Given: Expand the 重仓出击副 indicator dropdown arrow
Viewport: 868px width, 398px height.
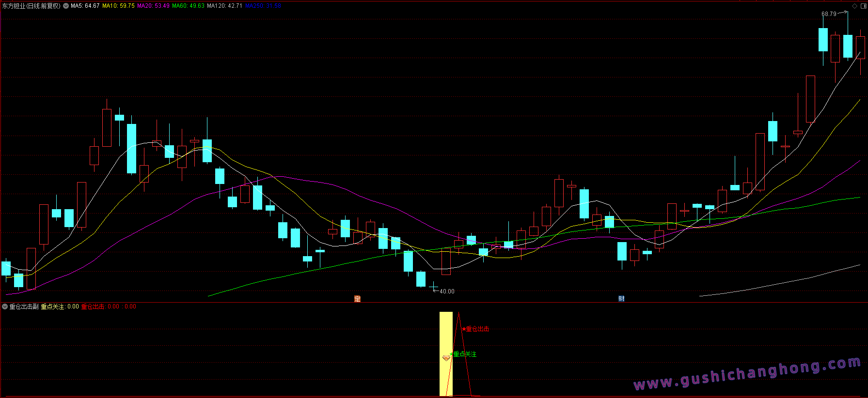Looking at the screenshot, I should (5, 306).
